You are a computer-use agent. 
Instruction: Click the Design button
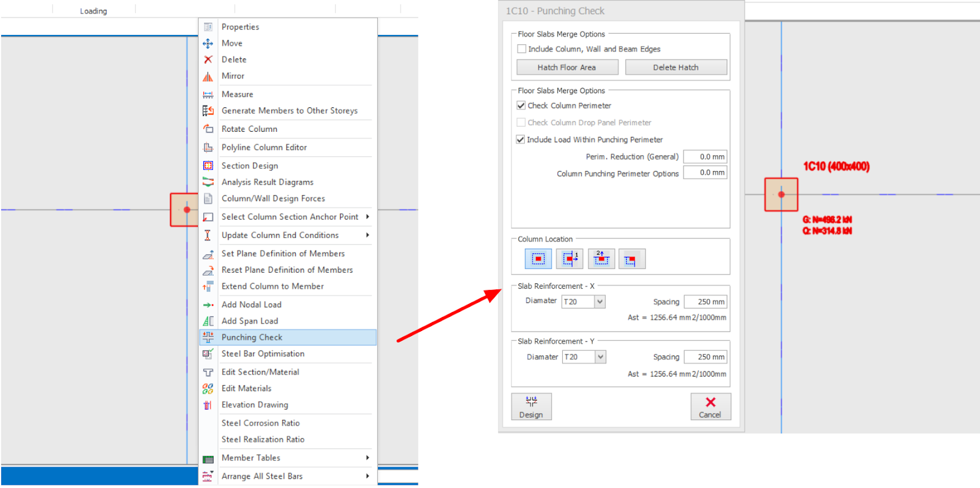click(531, 406)
